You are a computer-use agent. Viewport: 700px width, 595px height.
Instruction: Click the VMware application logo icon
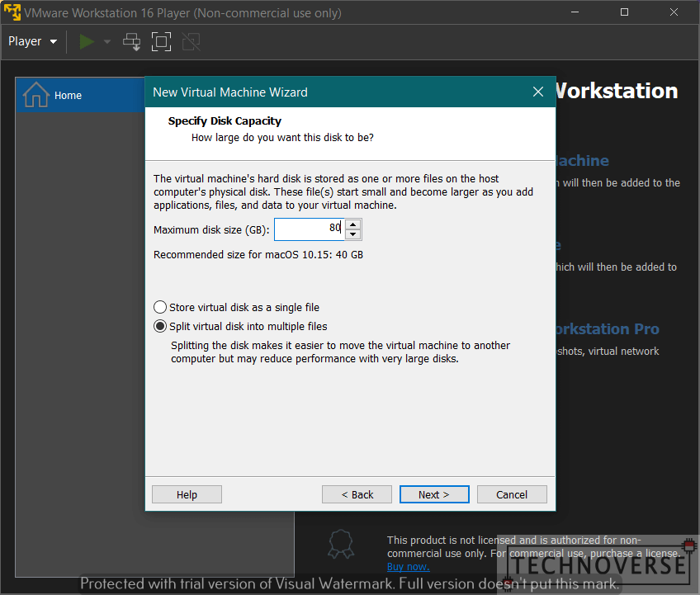tap(12, 12)
